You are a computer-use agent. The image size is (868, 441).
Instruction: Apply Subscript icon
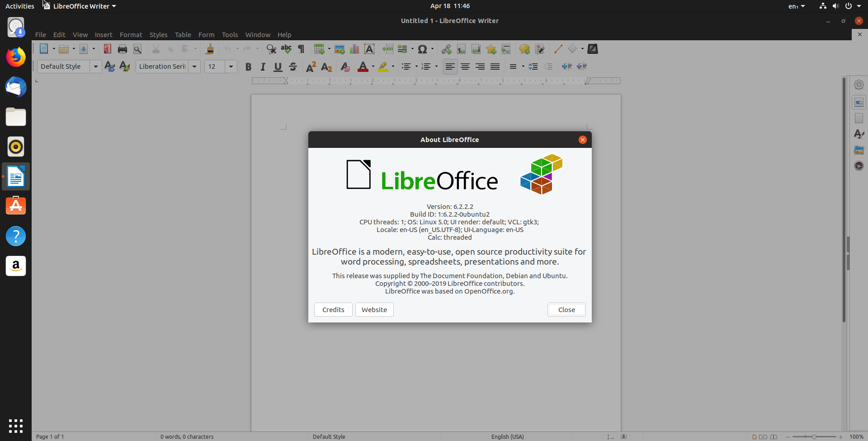(x=326, y=66)
